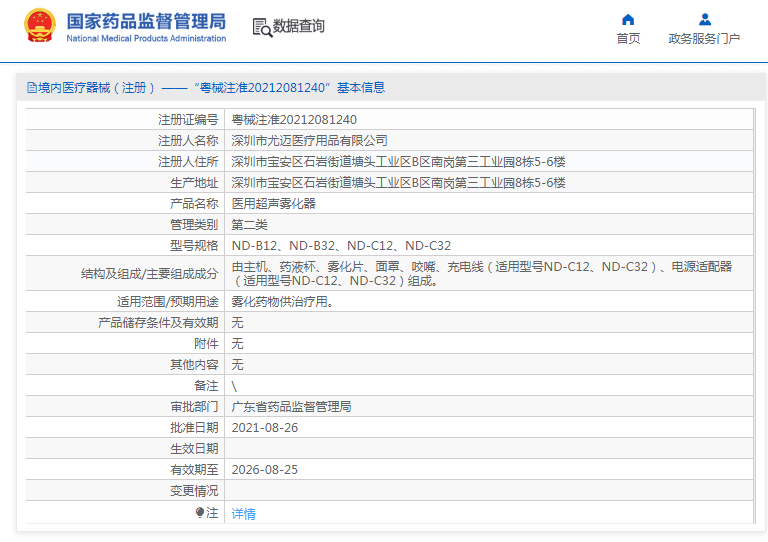Open the 政务服务门户 portal link
This screenshot has width=768, height=542.
[x=704, y=39]
